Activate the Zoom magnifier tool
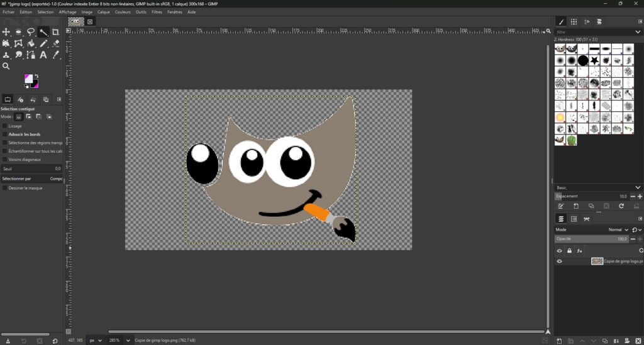 (x=6, y=67)
